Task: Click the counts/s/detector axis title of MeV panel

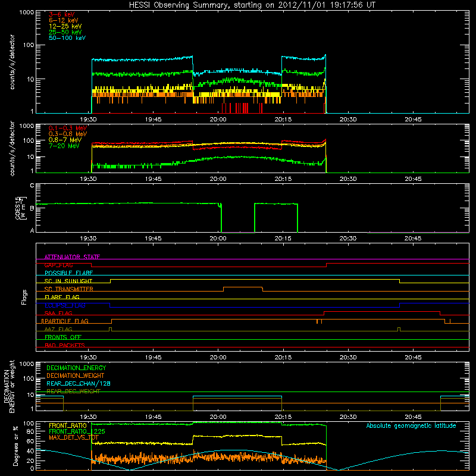Action: coord(12,148)
